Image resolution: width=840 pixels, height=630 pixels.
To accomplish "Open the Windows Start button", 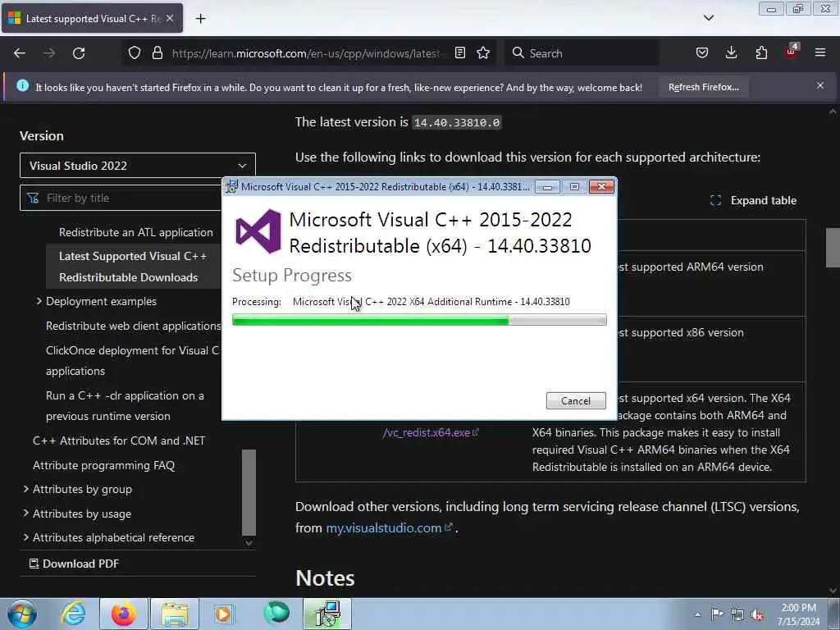I will [22, 614].
